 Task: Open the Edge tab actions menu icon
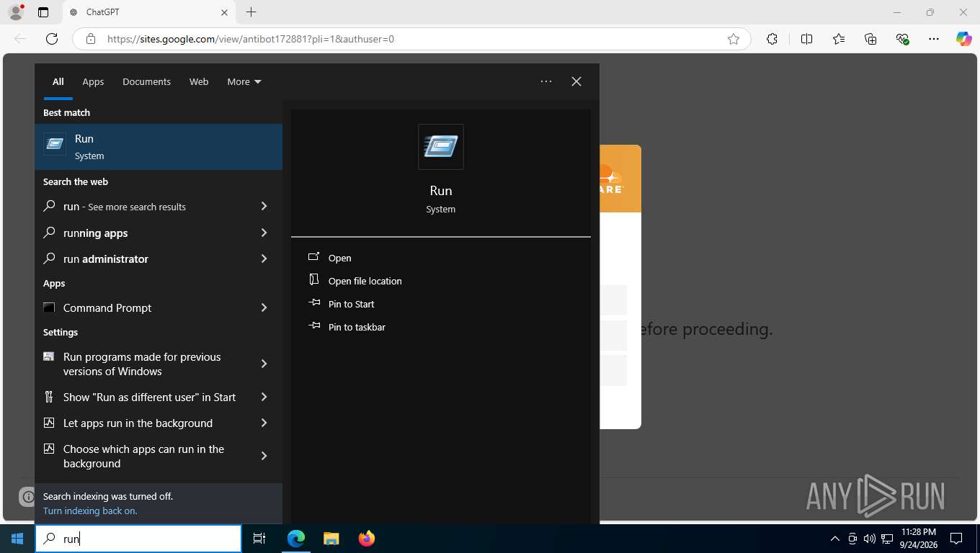point(43,12)
